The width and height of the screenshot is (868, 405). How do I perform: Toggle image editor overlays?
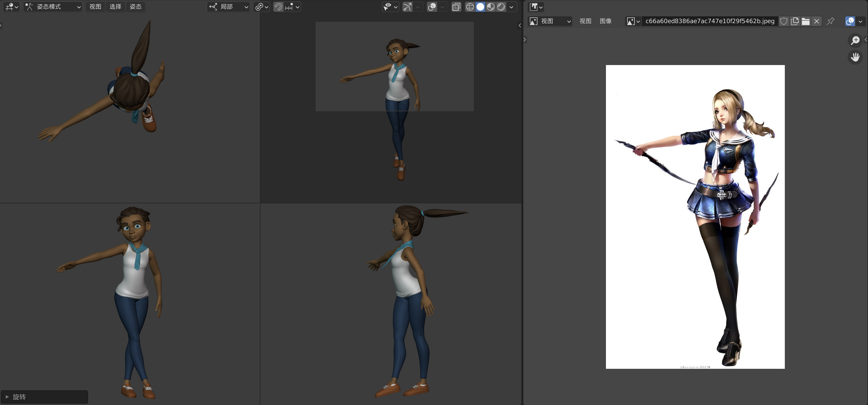(x=850, y=21)
